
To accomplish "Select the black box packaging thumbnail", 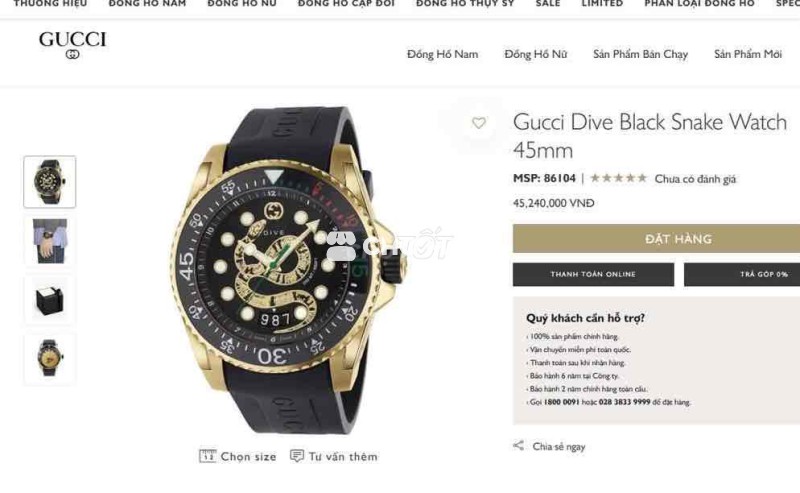I will [49, 300].
